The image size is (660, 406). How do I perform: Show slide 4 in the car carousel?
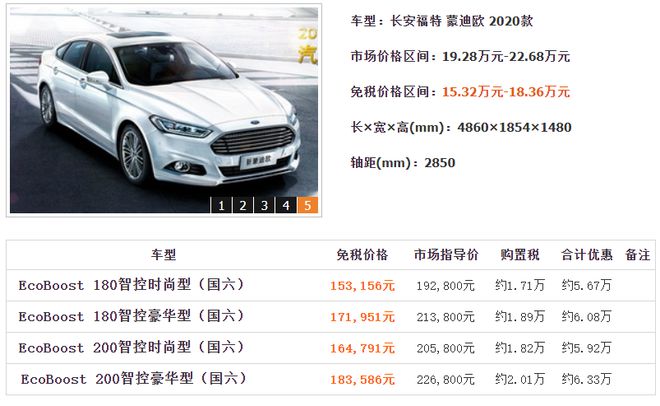click(286, 205)
